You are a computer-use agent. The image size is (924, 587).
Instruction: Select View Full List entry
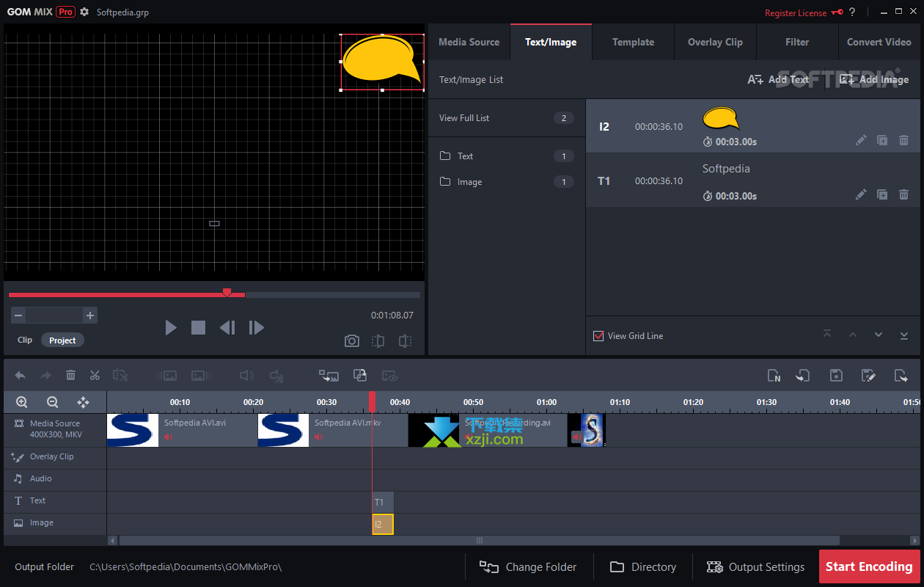pos(506,118)
